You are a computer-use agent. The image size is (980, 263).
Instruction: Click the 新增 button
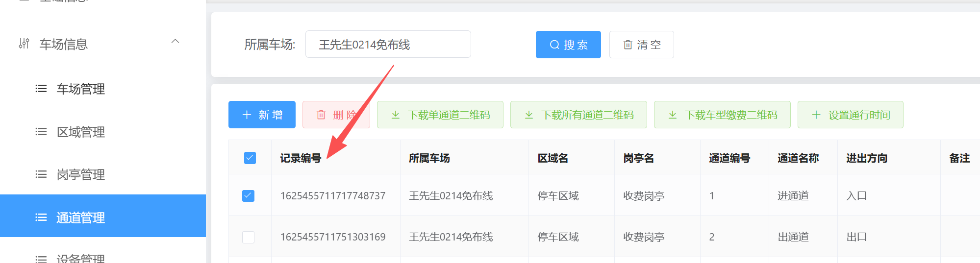click(262, 115)
